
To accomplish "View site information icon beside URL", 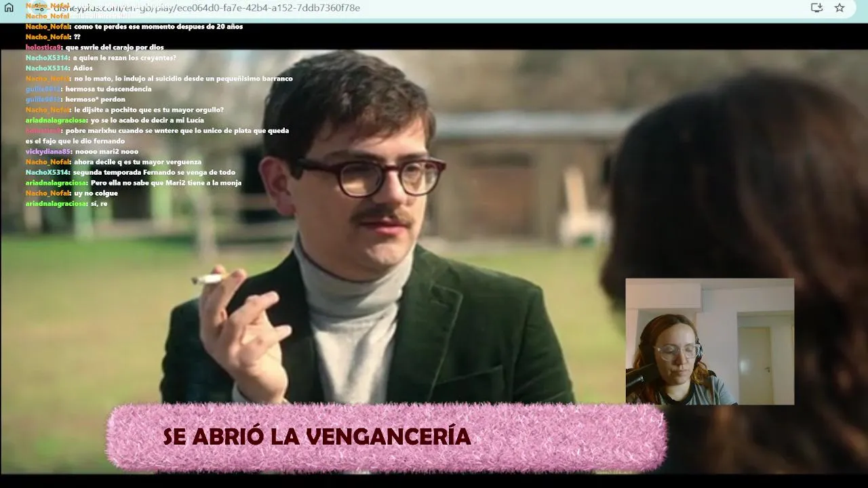I will coord(39,8).
